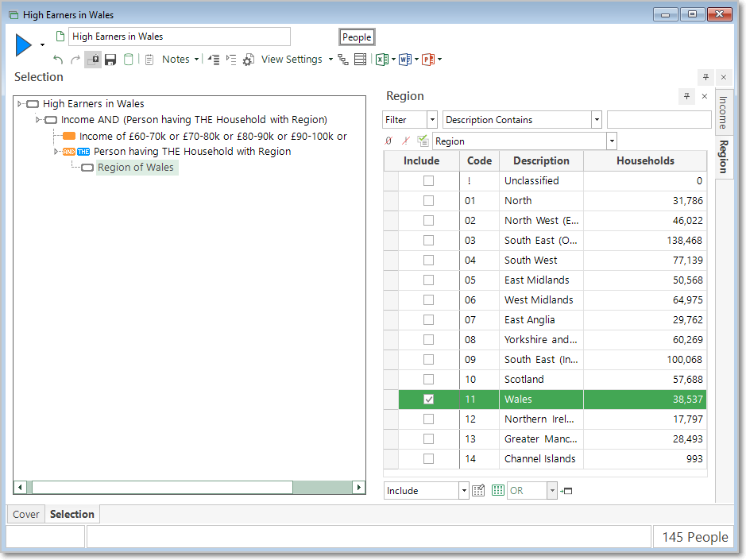The height and width of the screenshot is (560, 746).
Task: Sort by the Households column header
Action: pos(645,160)
